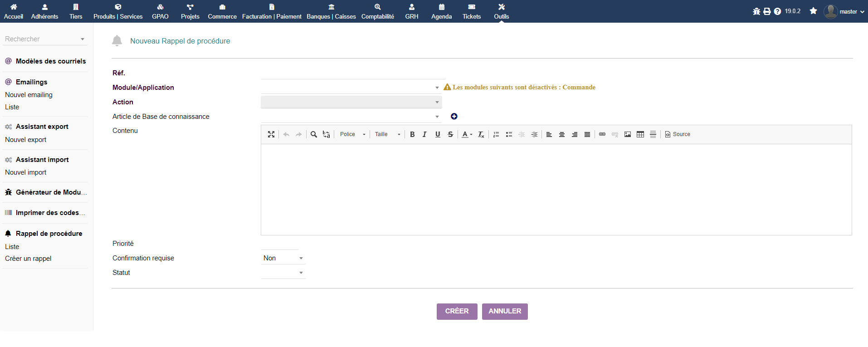868x347 pixels.
Task: Click the ANNULER button
Action: (505, 312)
